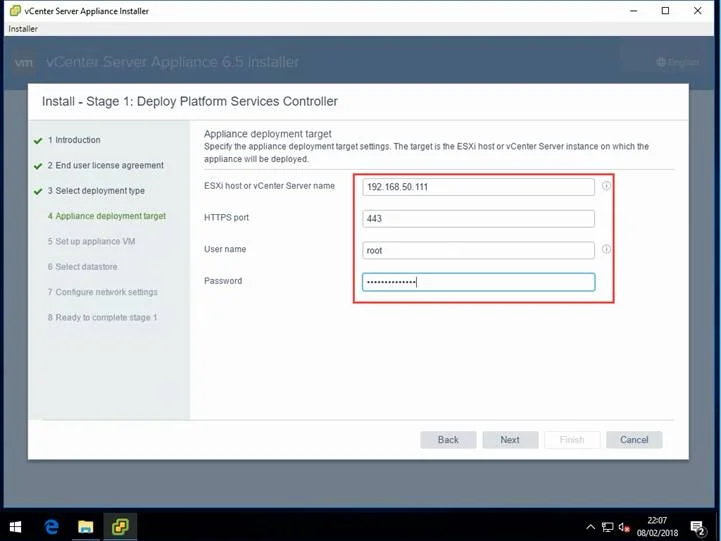Open the Installer menu
Screen dimensions: 721x541
[23, 28]
